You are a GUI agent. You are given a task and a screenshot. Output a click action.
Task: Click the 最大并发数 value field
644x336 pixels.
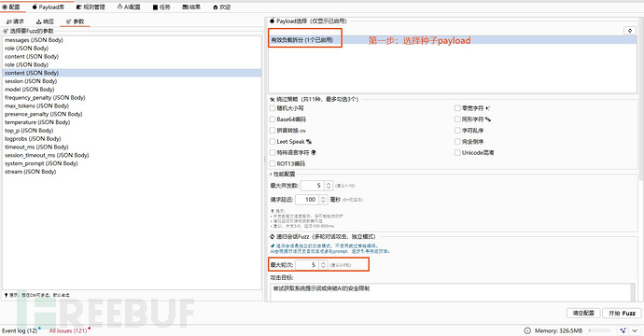[313, 186]
